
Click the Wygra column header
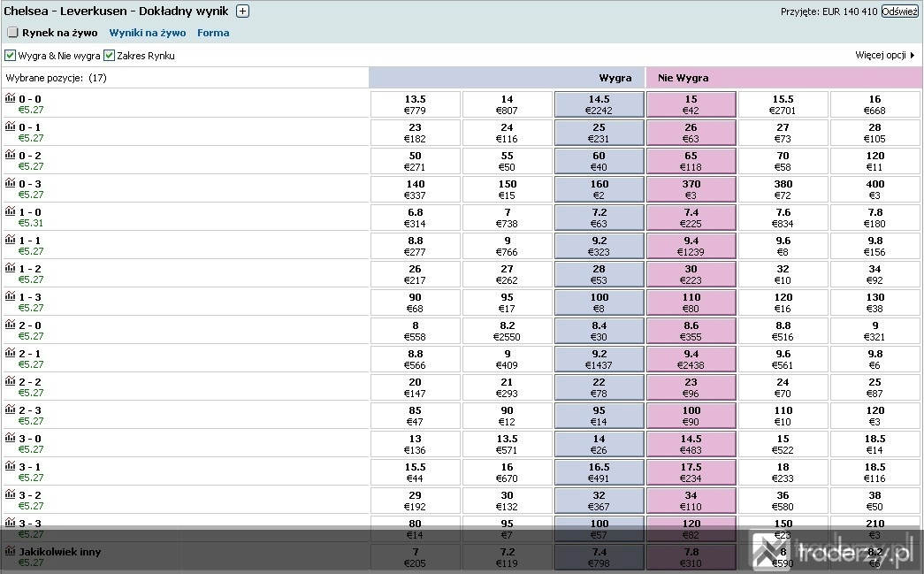pos(615,78)
